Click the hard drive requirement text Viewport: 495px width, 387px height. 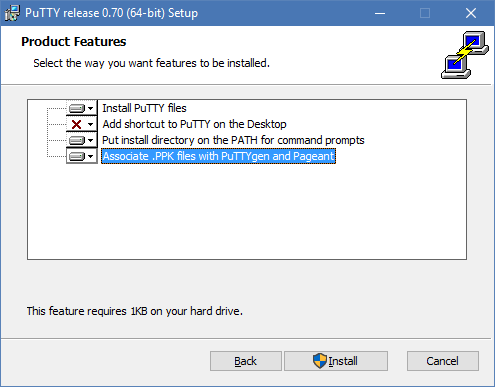click(x=135, y=311)
